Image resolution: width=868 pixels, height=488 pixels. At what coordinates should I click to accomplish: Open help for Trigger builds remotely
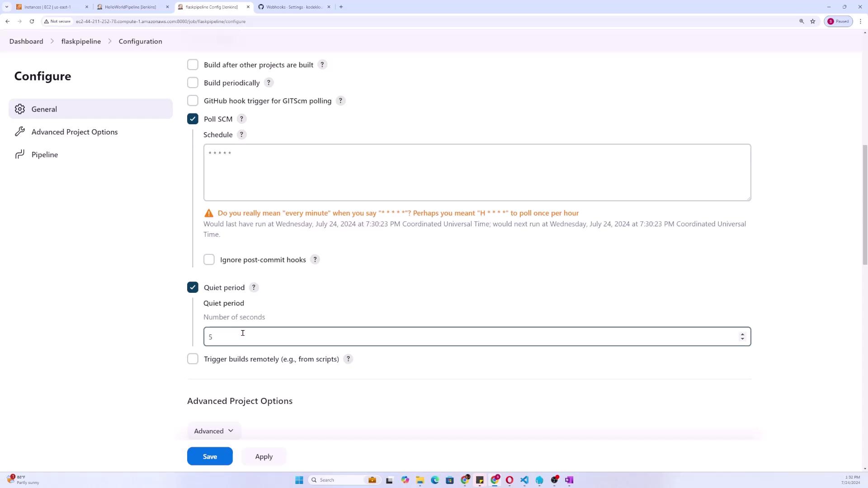click(x=348, y=359)
